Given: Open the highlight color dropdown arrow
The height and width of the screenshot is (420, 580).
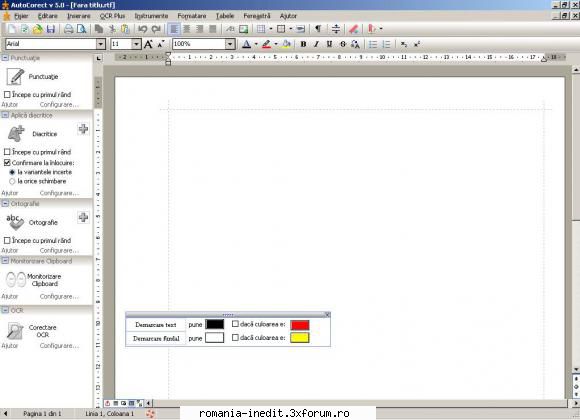Looking at the screenshot, I should point(276,44).
